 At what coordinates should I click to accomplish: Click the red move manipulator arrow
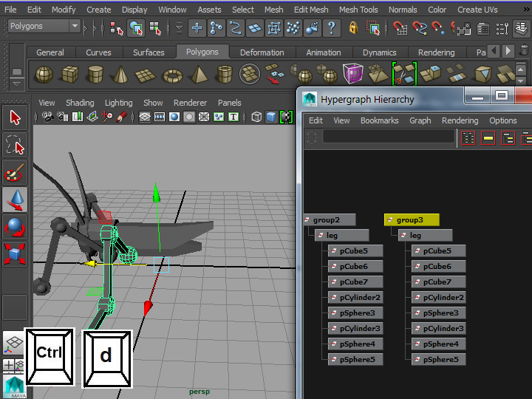148,307
